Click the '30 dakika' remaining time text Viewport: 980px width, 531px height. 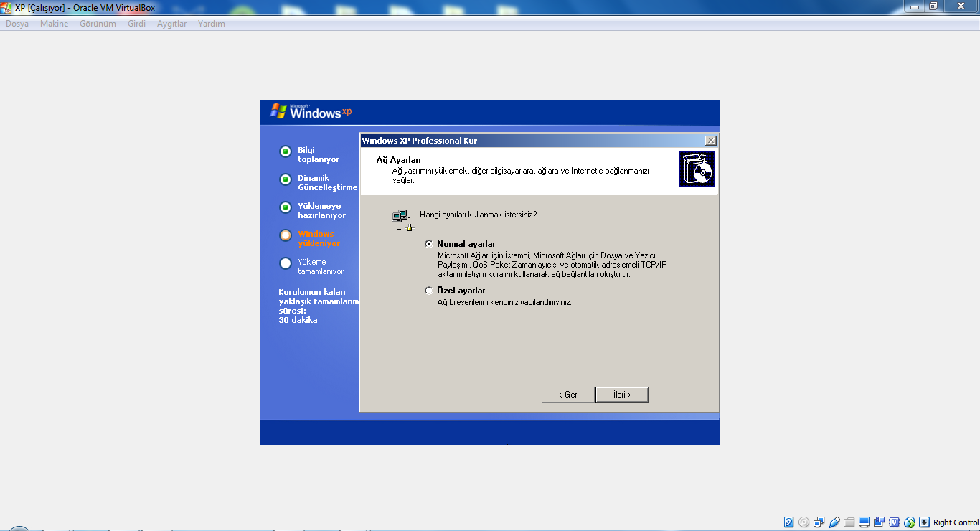click(x=298, y=320)
